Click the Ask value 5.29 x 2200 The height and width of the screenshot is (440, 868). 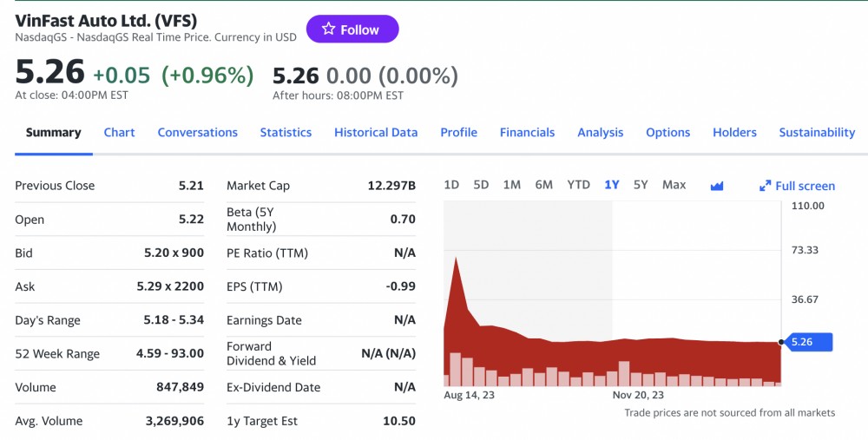click(x=170, y=286)
